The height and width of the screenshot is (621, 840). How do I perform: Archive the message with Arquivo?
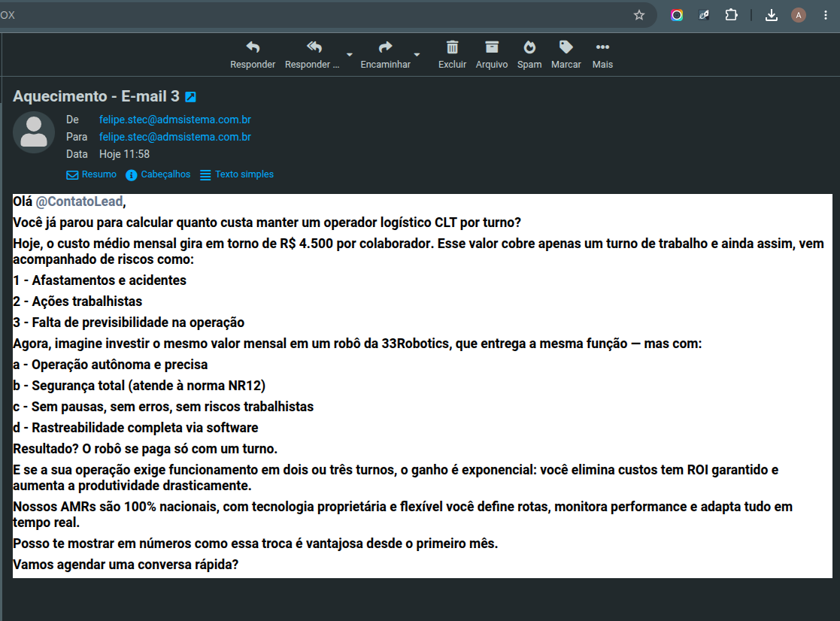click(x=491, y=55)
